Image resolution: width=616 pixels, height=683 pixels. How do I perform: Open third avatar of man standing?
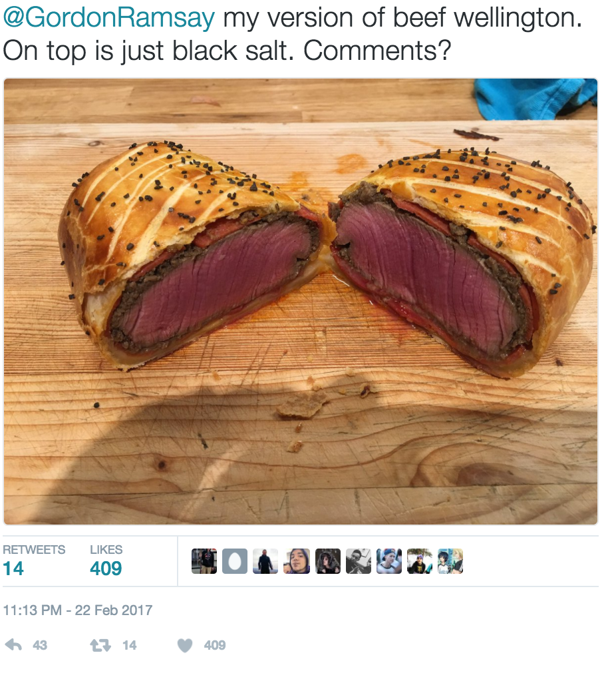click(x=265, y=561)
